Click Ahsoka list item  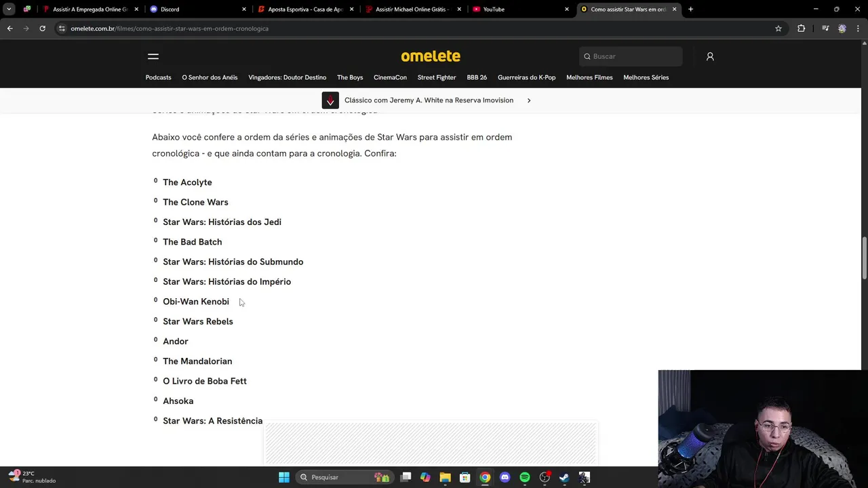[178, 401]
